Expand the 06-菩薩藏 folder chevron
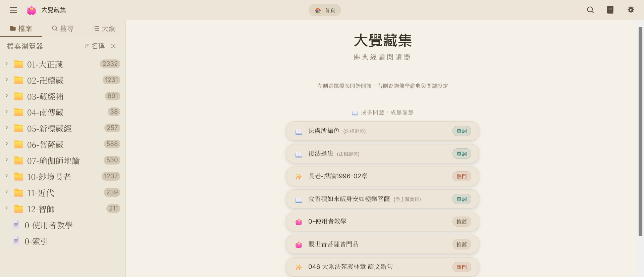This screenshot has height=277, width=644. tap(7, 144)
